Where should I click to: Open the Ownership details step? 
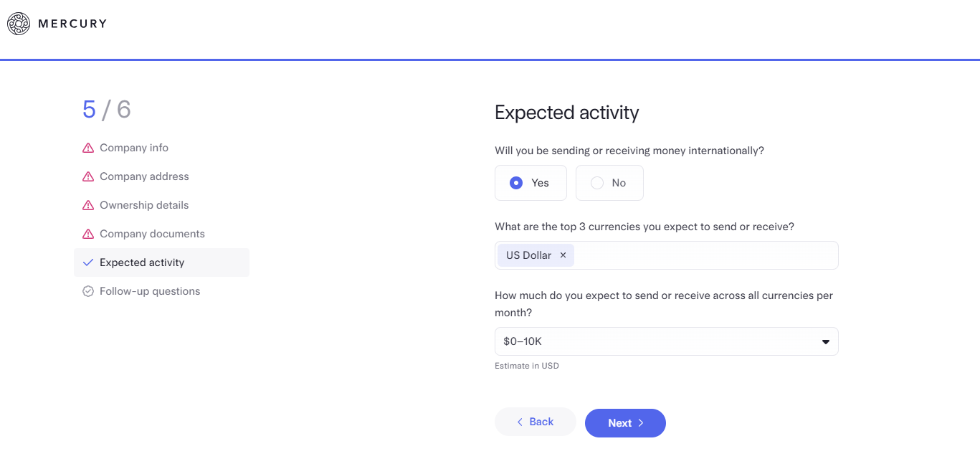(144, 205)
